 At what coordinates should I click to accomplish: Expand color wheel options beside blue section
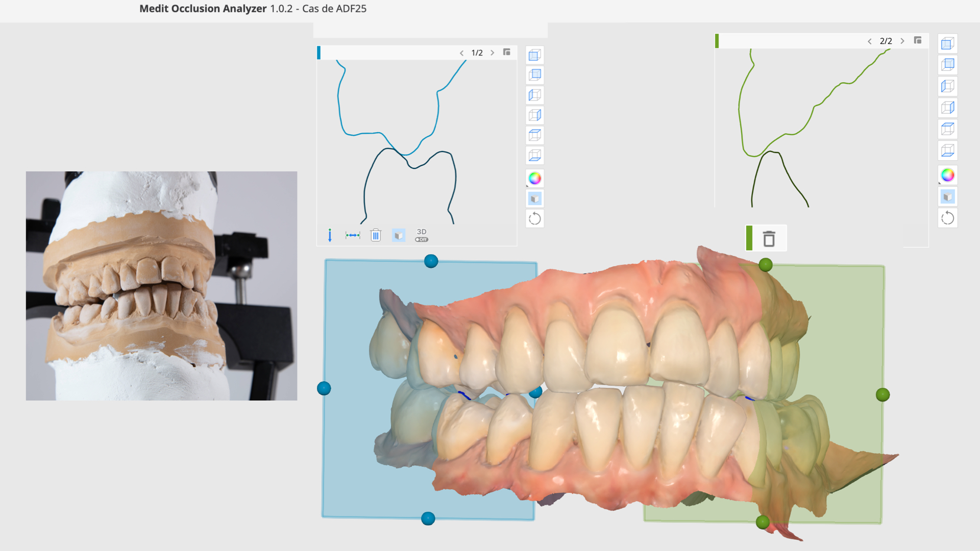[534, 178]
